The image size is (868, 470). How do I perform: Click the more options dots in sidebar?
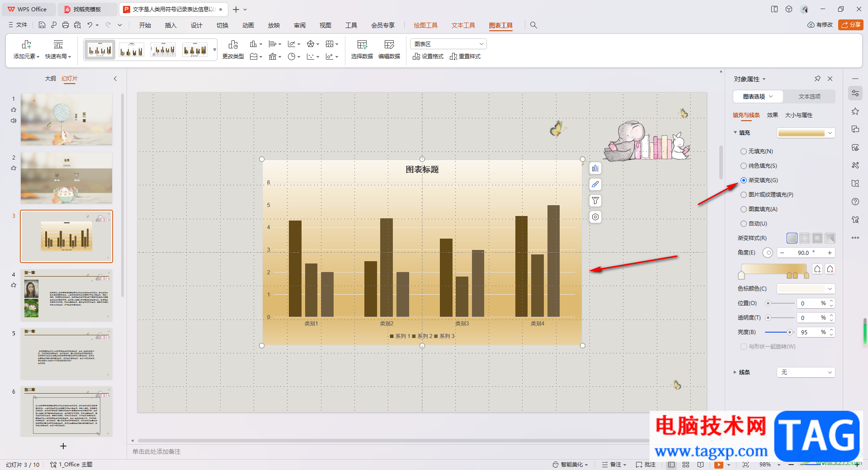coord(855,238)
